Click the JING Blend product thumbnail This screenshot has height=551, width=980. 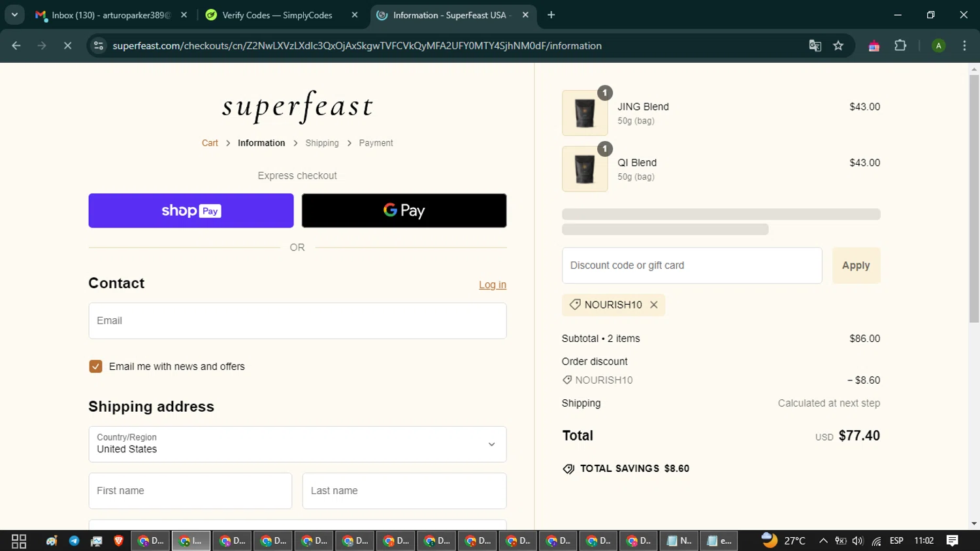585,113
